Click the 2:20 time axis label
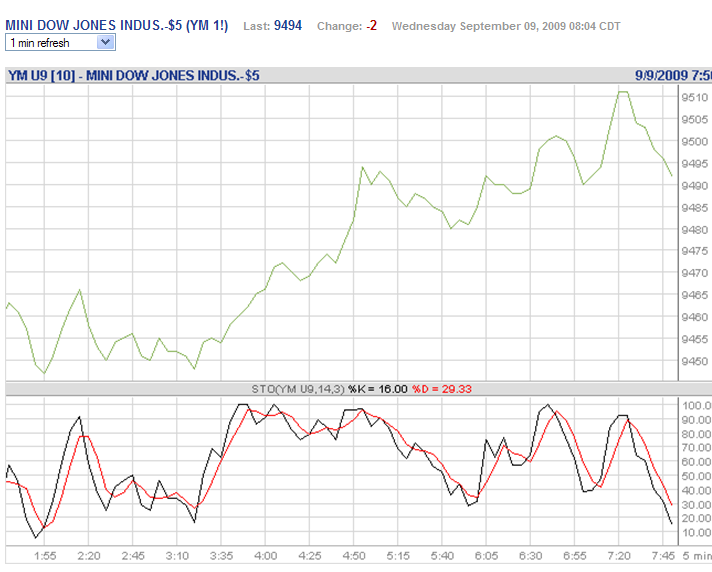Viewport: 712px width, 572px height. 89,556
